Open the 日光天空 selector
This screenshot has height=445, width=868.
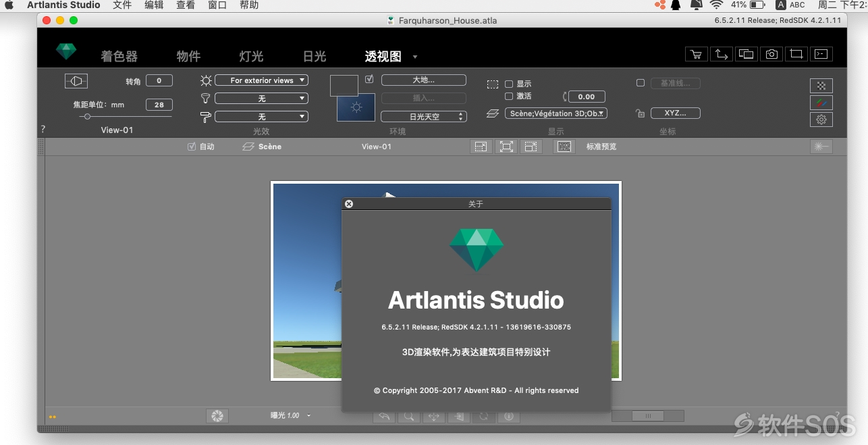424,117
